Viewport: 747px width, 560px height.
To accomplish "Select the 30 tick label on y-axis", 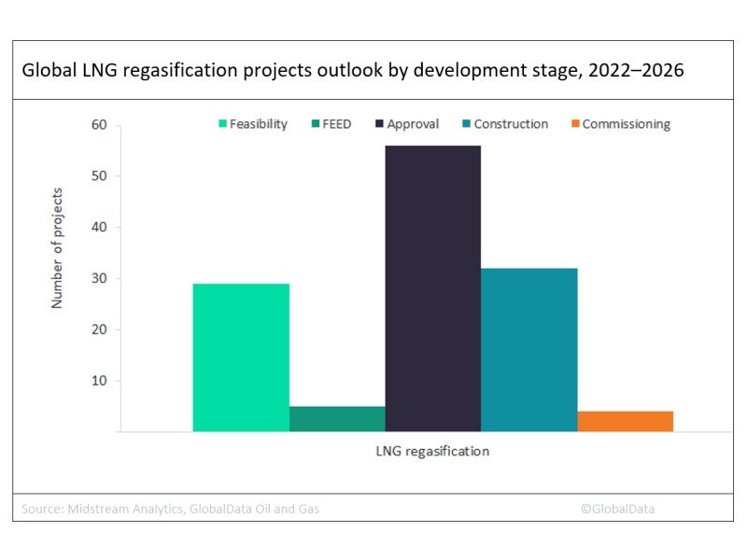I will [100, 278].
